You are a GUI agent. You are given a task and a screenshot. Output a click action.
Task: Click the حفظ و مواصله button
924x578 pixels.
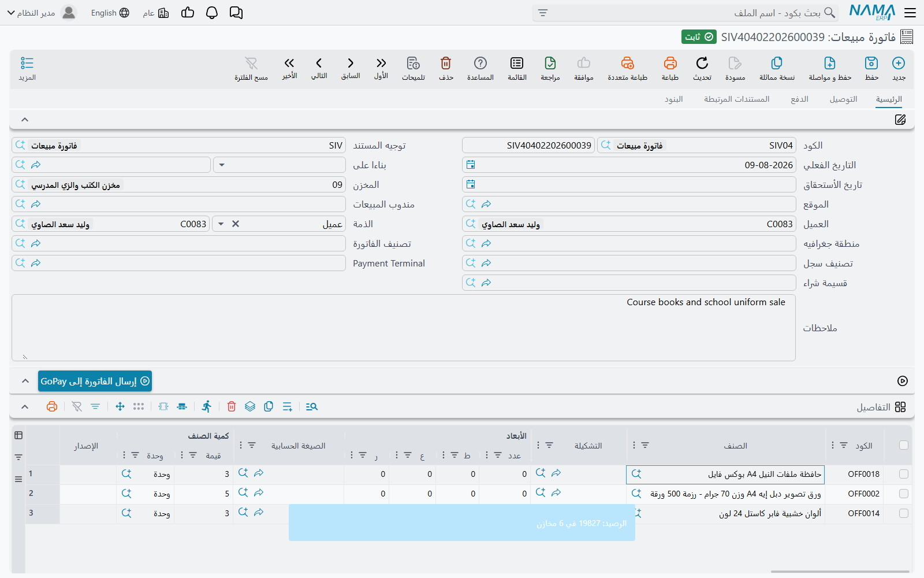(x=830, y=68)
